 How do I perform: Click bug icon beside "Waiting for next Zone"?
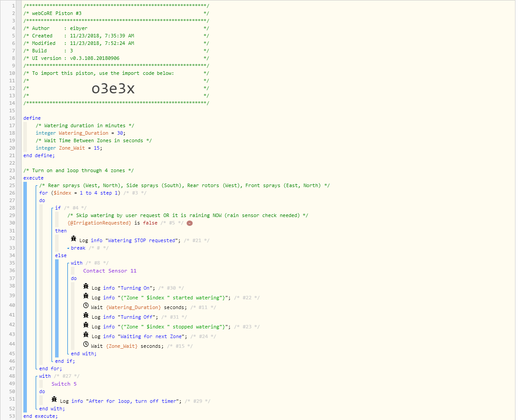tap(86, 335)
